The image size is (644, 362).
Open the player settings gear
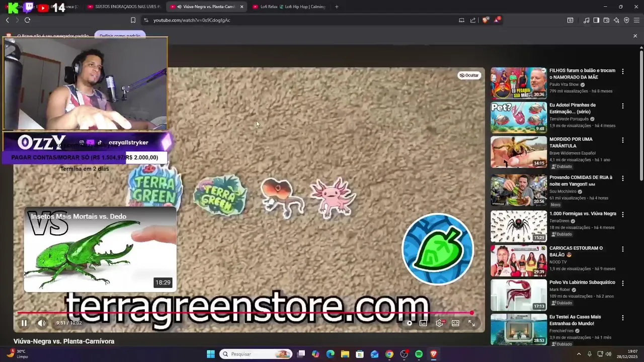(439, 323)
